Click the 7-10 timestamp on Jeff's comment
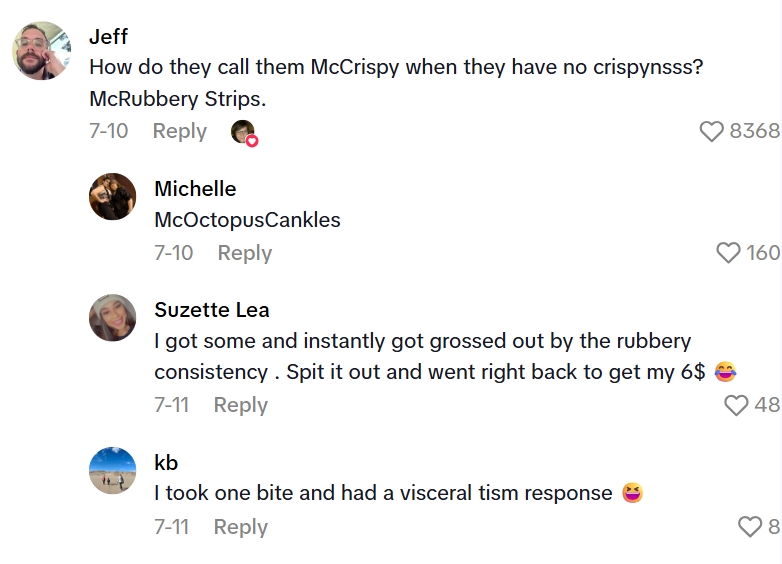The height and width of the screenshot is (564, 782). pyautogui.click(x=108, y=131)
